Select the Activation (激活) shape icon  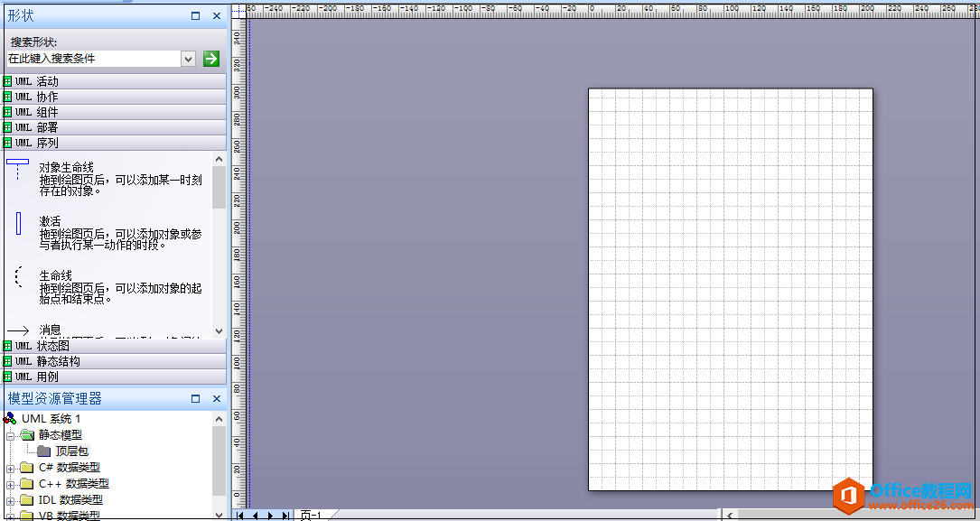[x=18, y=223]
